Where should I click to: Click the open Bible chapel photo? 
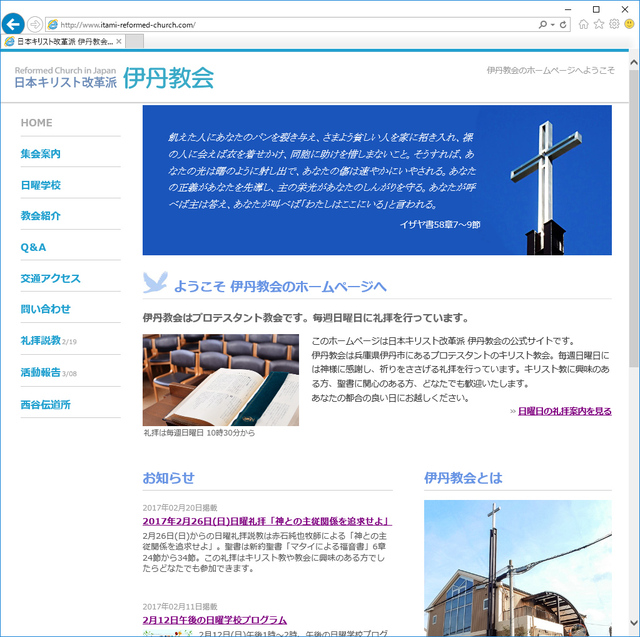[220, 380]
